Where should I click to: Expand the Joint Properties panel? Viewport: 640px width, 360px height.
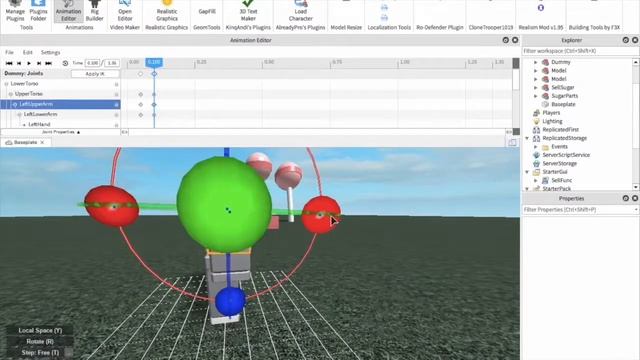coord(61,132)
